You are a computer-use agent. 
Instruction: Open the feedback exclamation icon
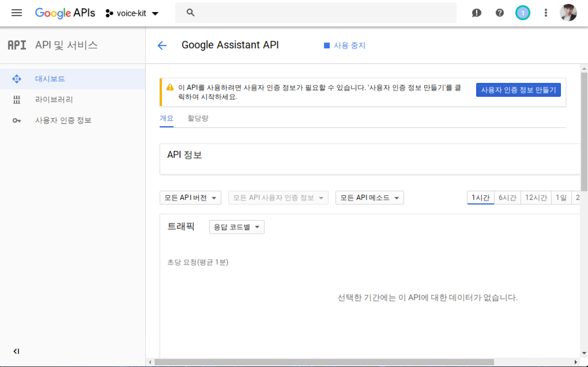pos(477,13)
